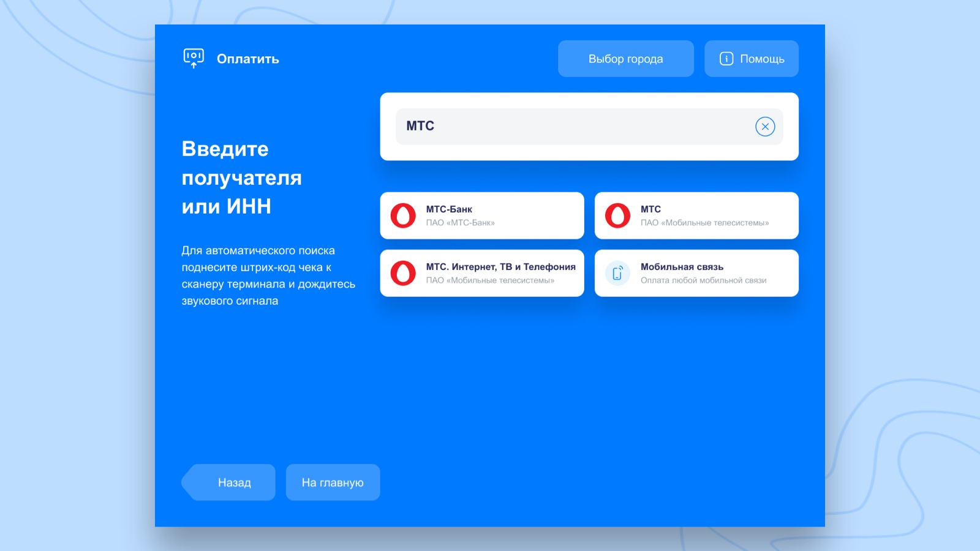Click the МТС Интернет, ТВ и Телефония logo
Screen dimensions: 980x551
(x=404, y=273)
